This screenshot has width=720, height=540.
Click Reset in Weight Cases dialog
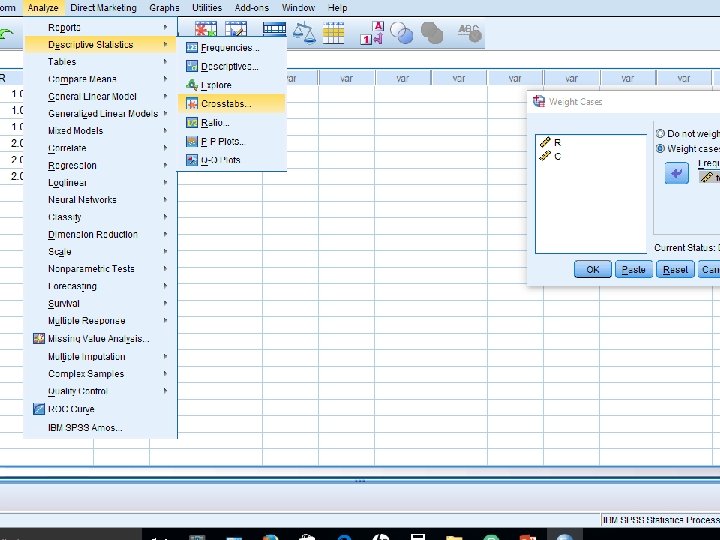pyautogui.click(x=675, y=270)
